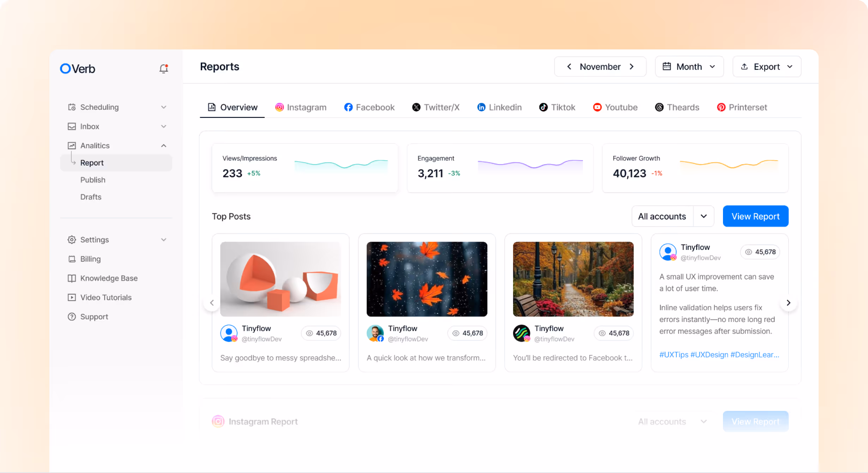Open Billing from the sidebar
Viewport: 868px width, 473px height.
pyautogui.click(x=90, y=259)
